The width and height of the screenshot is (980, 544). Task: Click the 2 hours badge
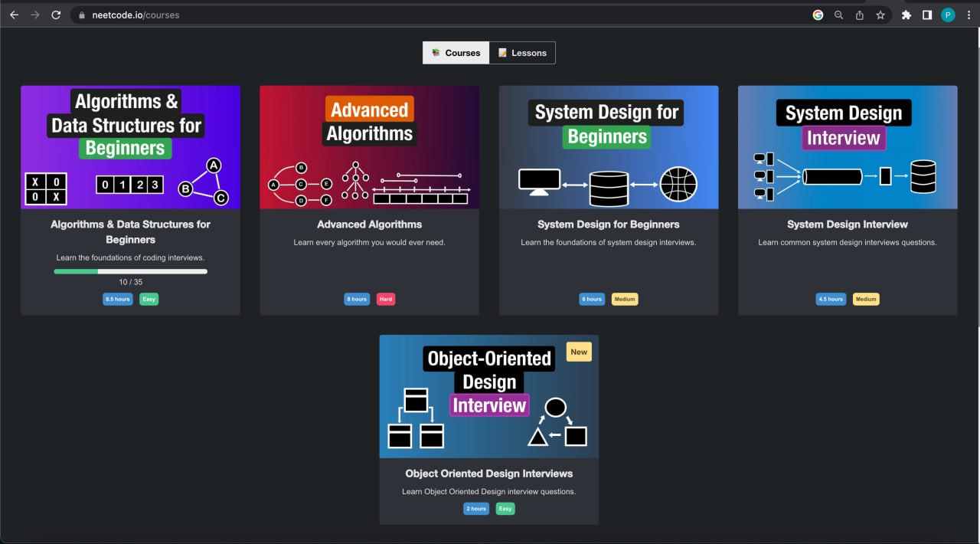click(x=476, y=508)
